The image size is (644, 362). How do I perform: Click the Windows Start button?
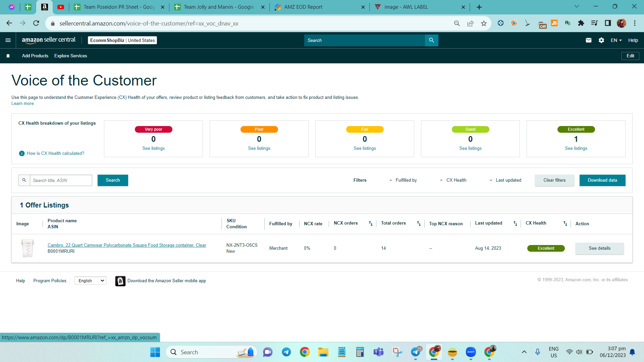(155, 352)
